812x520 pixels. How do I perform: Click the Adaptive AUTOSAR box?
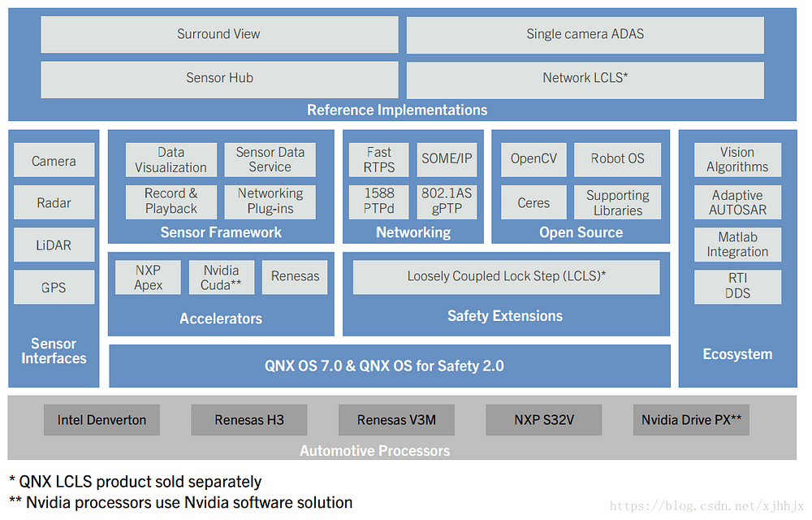pyautogui.click(x=737, y=202)
